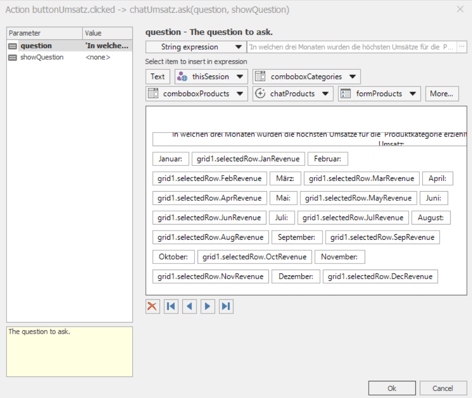Click the comboboxCategories control icon
Viewport: 472px width, 398px height.
(x=260, y=77)
